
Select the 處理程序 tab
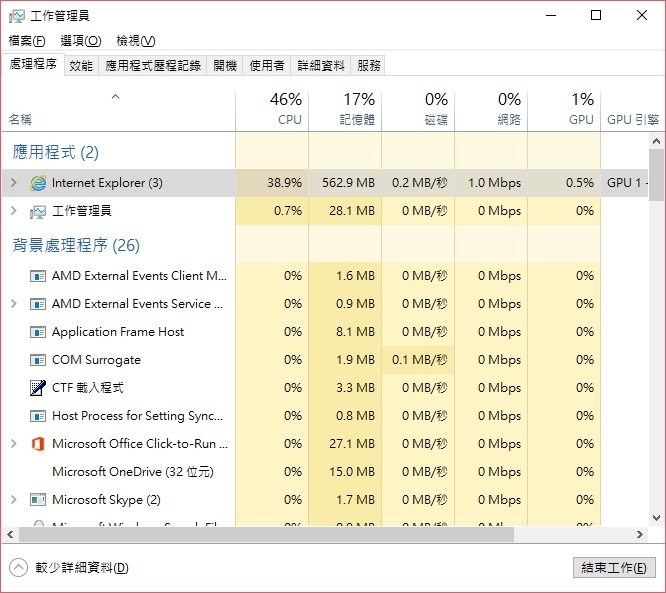coord(33,64)
